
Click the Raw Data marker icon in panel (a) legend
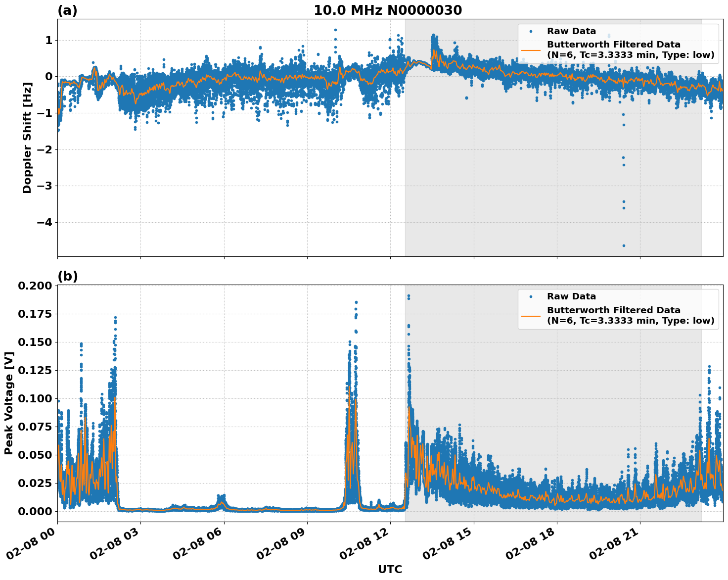(x=530, y=30)
